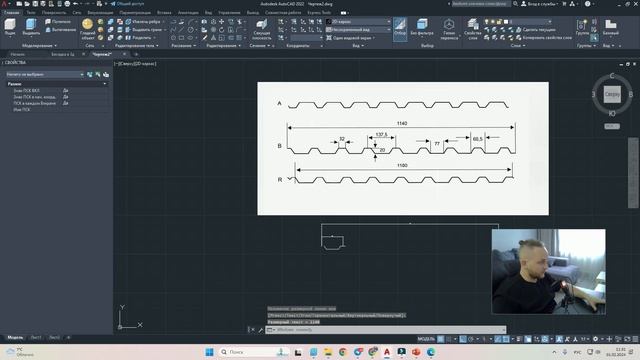Switch to the Вставка ribbon tab
This screenshot has height=360, width=640.
(164, 13)
